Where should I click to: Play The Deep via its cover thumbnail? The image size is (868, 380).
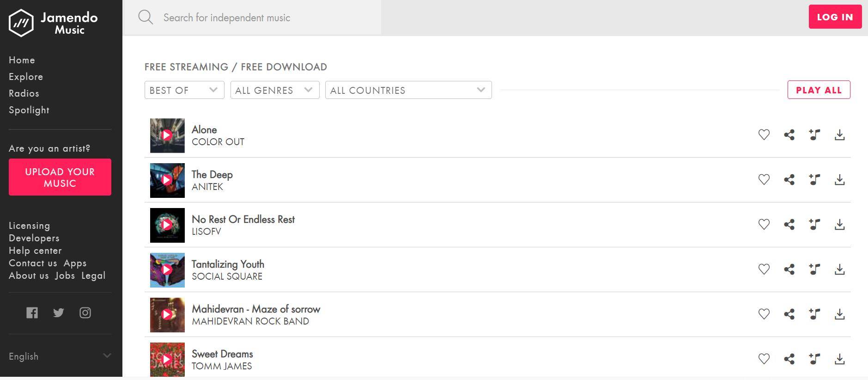(167, 180)
